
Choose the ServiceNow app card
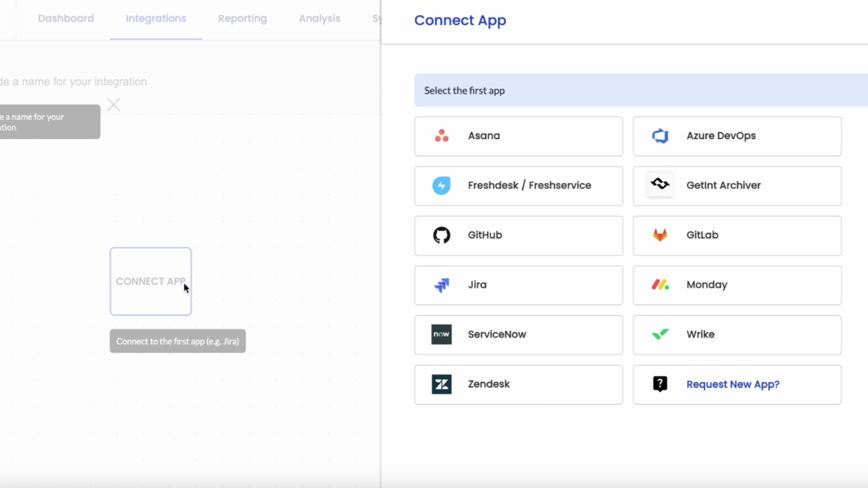[x=519, y=335]
